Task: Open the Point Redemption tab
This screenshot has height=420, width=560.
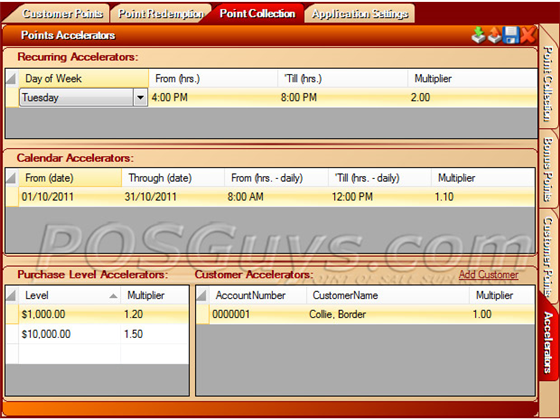Action: [x=161, y=14]
